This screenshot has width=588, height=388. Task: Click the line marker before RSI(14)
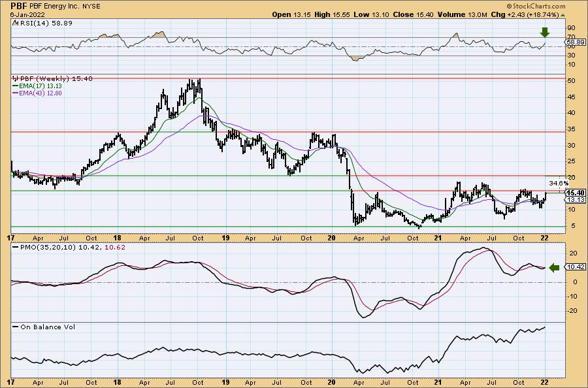click(15, 23)
